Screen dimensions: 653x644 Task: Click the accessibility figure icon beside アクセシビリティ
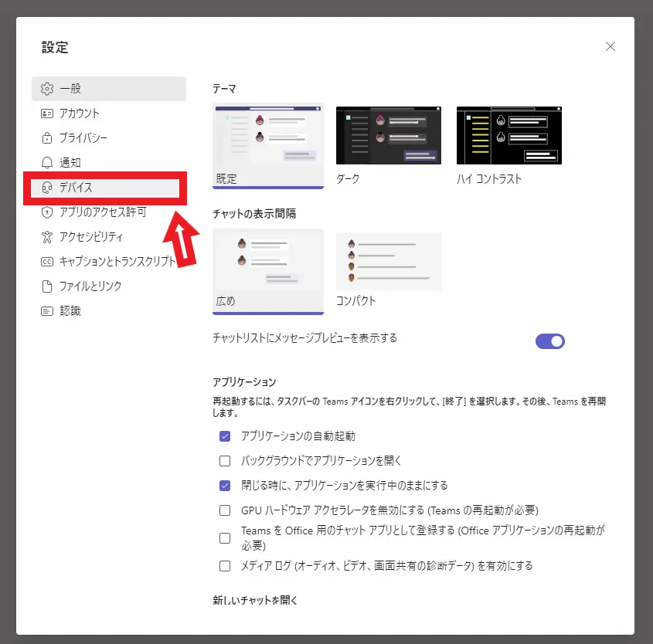click(47, 237)
